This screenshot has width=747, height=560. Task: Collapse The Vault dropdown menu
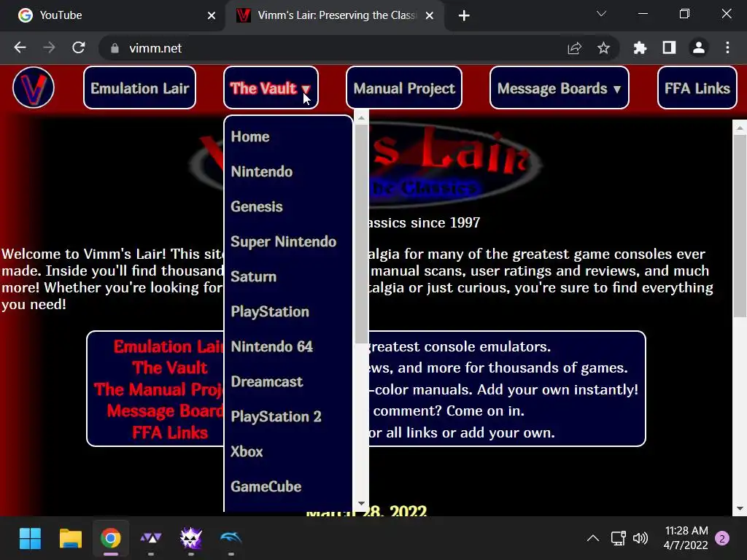(271, 88)
